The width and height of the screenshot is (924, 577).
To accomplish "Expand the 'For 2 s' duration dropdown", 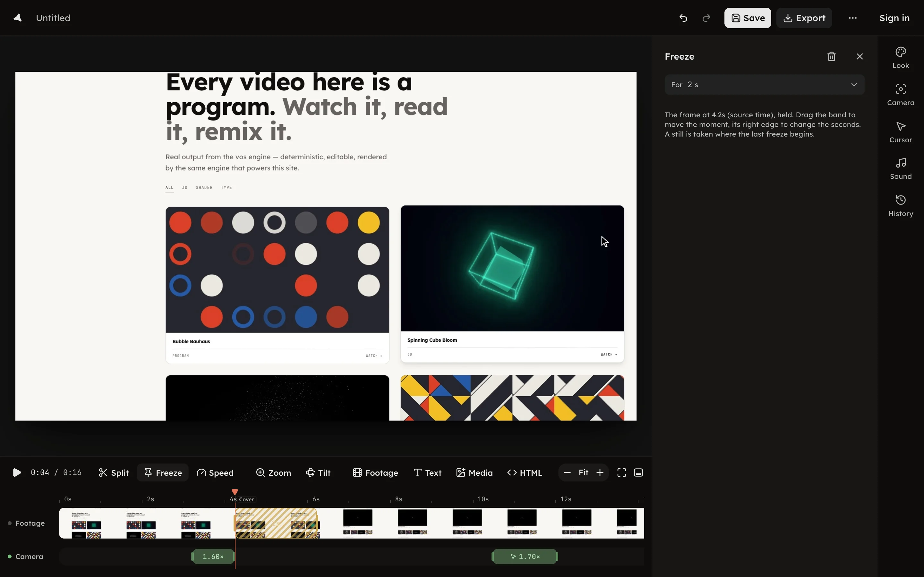I will pos(765,85).
